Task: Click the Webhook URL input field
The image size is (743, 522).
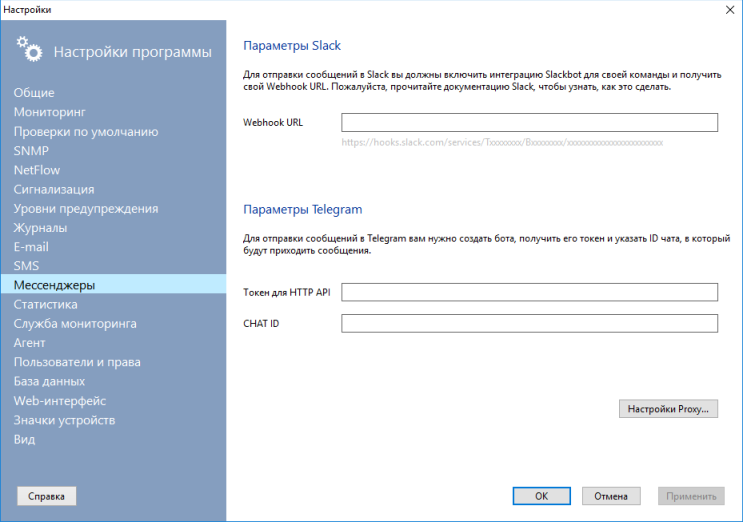Action: (x=529, y=122)
